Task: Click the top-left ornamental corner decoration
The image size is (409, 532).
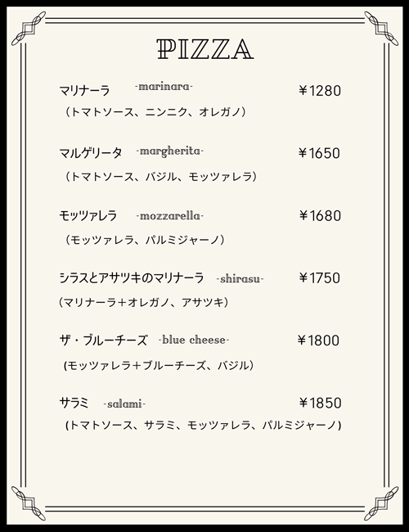Action: [29, 29]
